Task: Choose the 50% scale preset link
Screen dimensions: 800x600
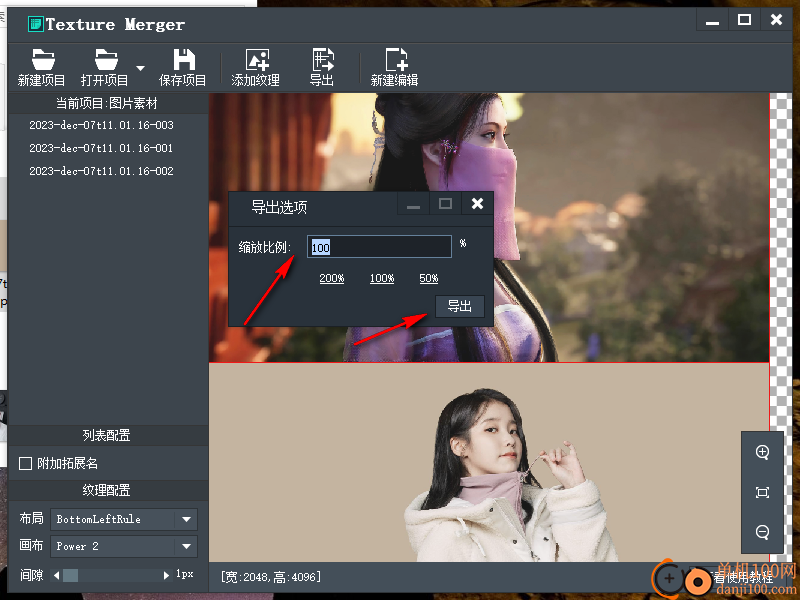Action: point(429,278)
